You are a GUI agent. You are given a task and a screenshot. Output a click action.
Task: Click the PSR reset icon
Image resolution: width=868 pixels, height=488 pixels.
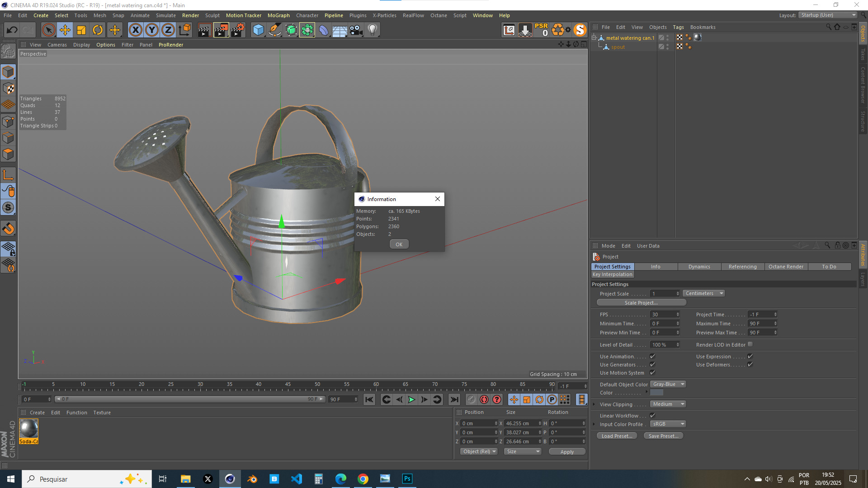tap(541, 30)
